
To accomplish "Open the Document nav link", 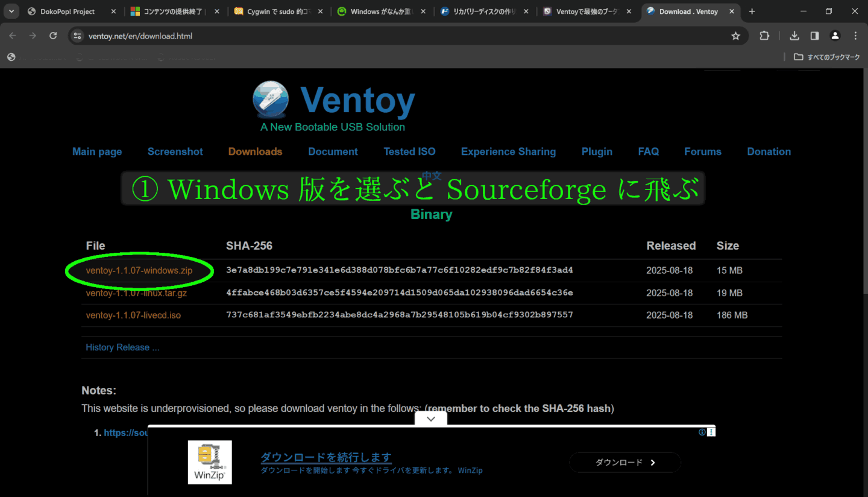I will coord(333,151).
